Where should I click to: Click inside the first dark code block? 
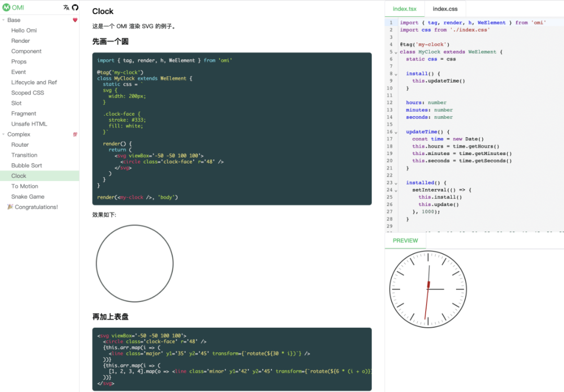[x=232, y=129]
